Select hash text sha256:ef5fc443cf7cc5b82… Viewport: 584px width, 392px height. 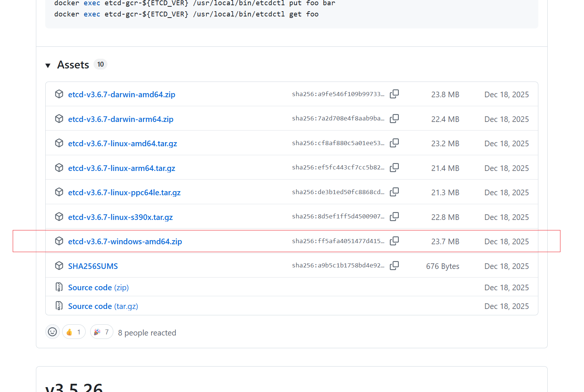[338, 167]
